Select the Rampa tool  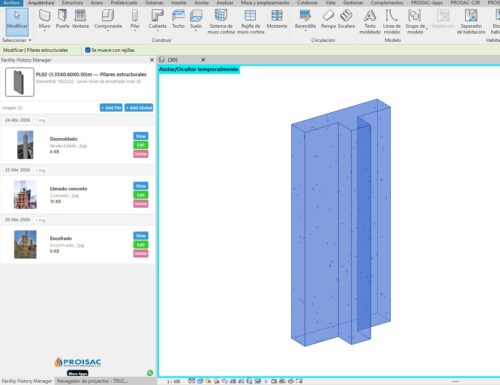point(328,19)
